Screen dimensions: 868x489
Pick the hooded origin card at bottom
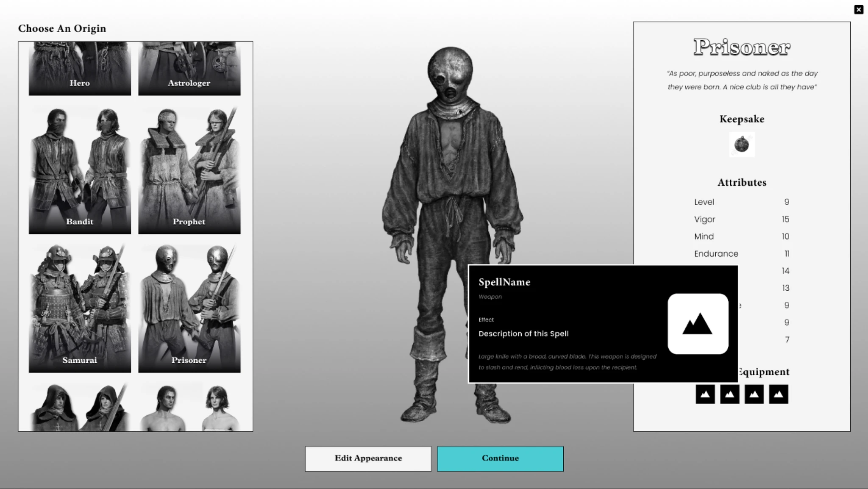coord(80,408)
